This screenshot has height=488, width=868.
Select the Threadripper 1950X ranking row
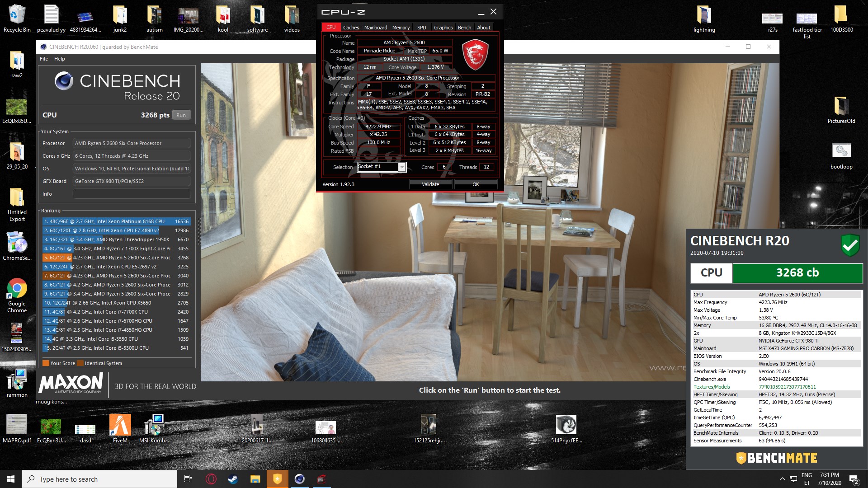pyautogui.click(x=116, y=239)
